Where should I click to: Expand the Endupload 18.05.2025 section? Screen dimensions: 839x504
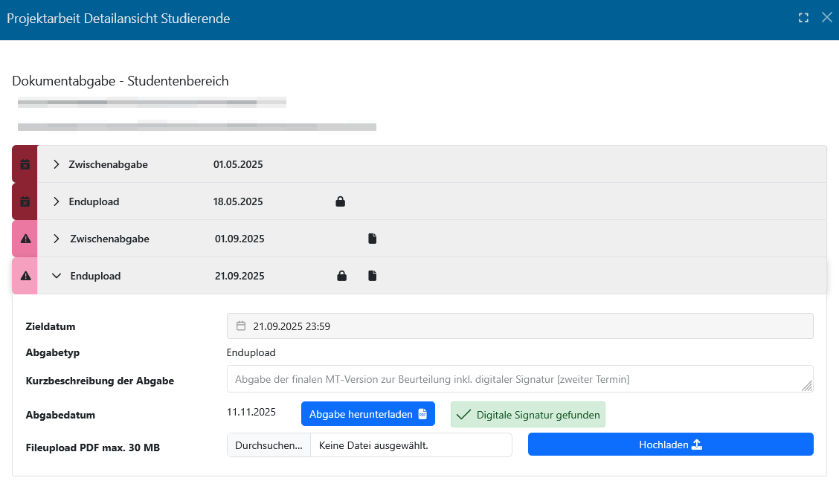point(57,201)
